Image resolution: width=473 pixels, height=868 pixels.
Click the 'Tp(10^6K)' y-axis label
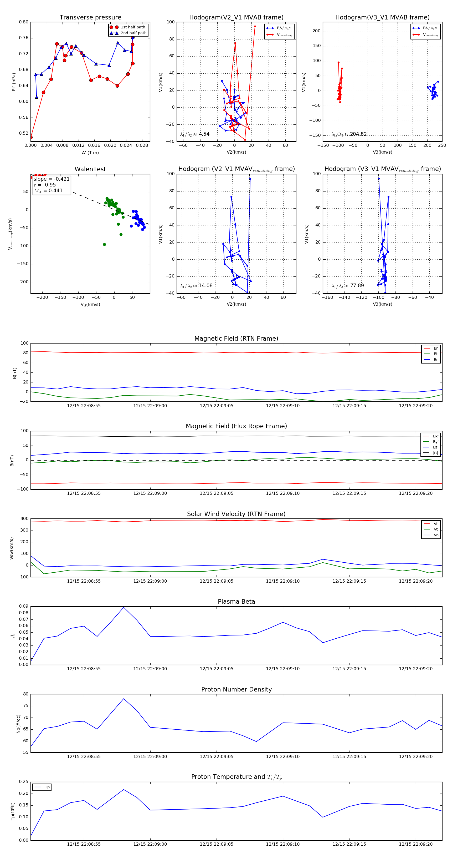point(13,811)
